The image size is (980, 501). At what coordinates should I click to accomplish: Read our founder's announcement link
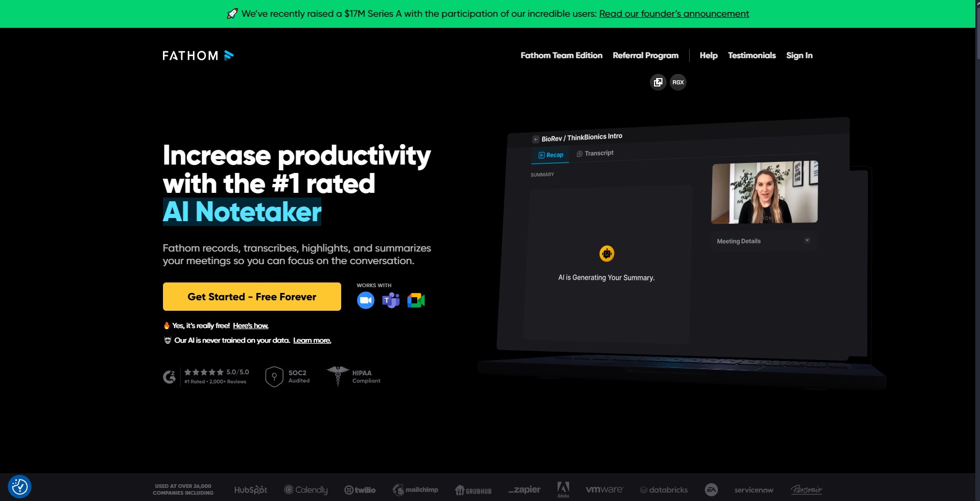[x=674, y=14]
